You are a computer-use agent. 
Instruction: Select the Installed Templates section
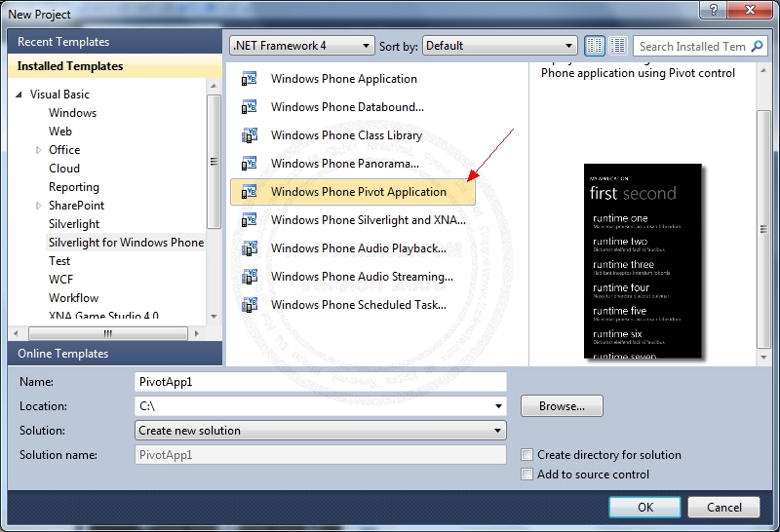click(115, 66)
